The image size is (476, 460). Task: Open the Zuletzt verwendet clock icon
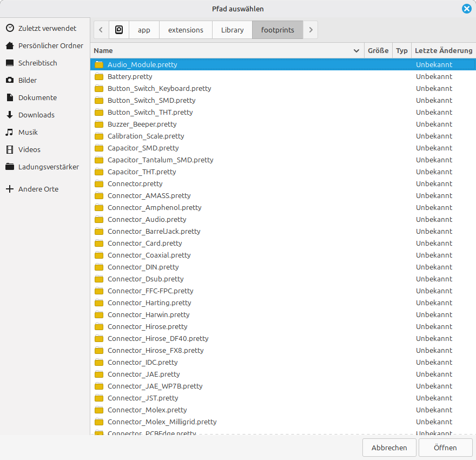pos(10,28)
